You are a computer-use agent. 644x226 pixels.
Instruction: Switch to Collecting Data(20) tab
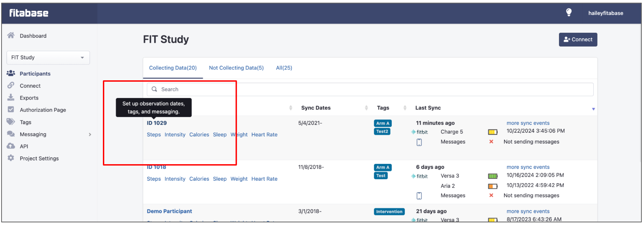point(173,68)
